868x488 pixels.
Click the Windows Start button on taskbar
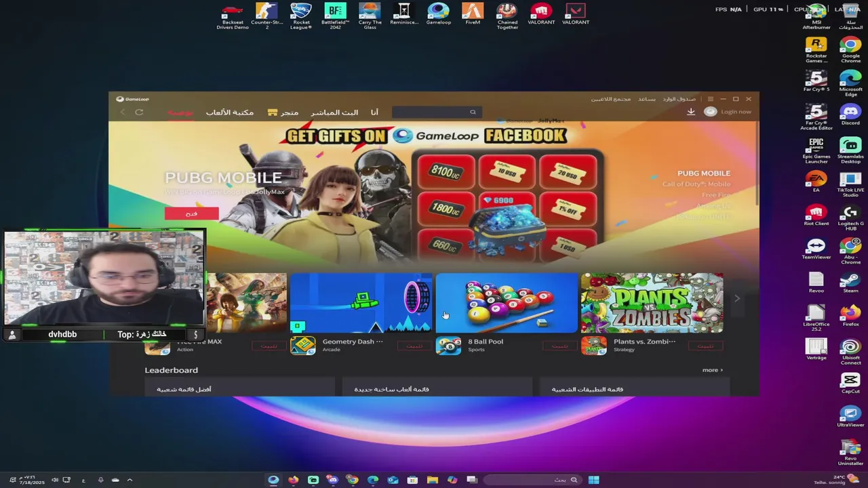tap(593, 480)
